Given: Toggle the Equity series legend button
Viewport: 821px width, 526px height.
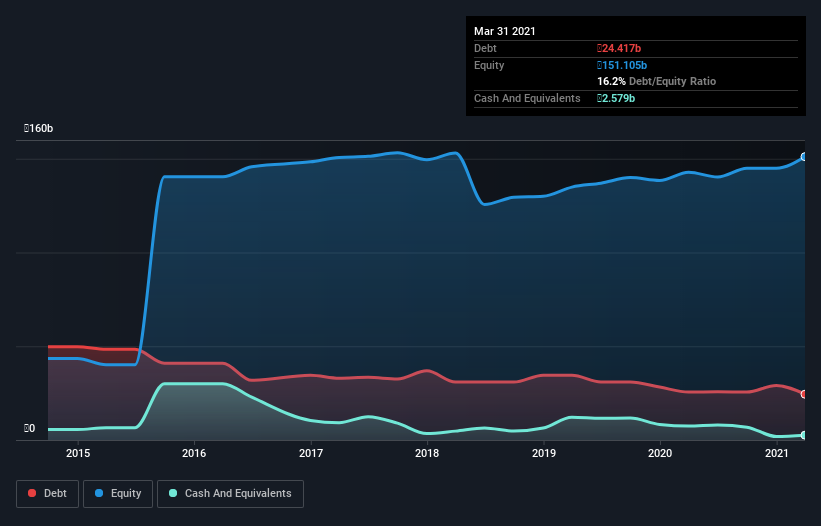Looking at the screenshot, I should (118, 494).
